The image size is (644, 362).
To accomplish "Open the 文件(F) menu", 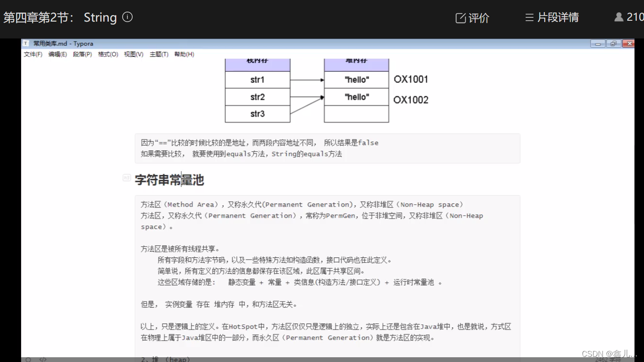I will (x=33, y=54).
